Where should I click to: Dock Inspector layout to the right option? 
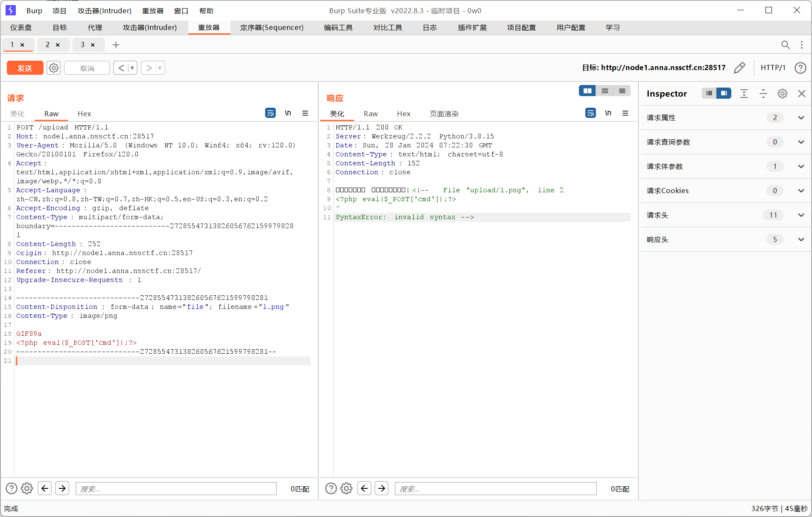(724, 93)
